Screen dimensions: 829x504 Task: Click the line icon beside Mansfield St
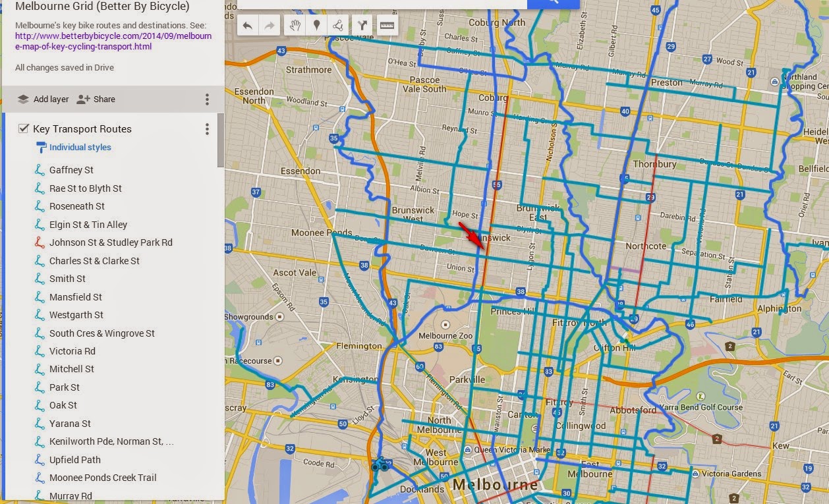40,297
